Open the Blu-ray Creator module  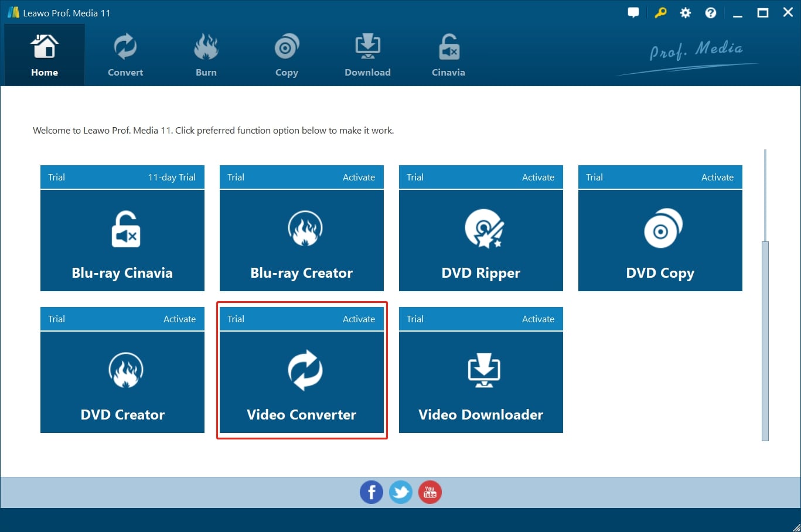point(301,240)
